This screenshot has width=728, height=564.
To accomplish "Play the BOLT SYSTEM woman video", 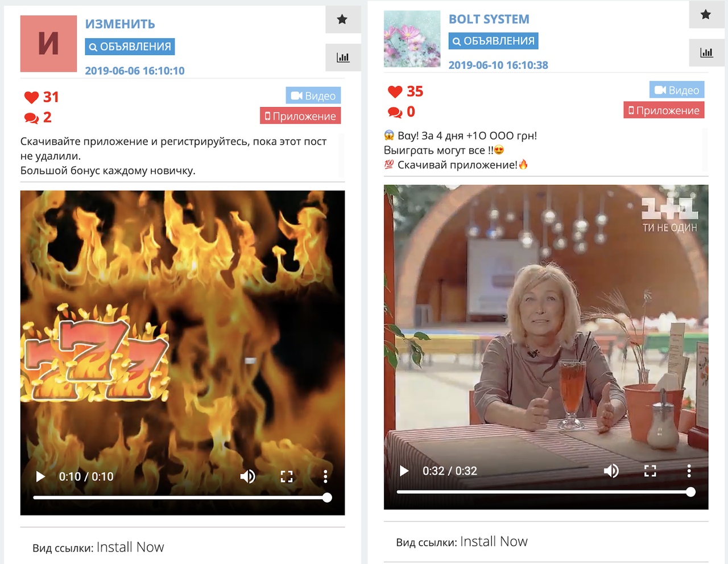I will click(x=404, y=471).
